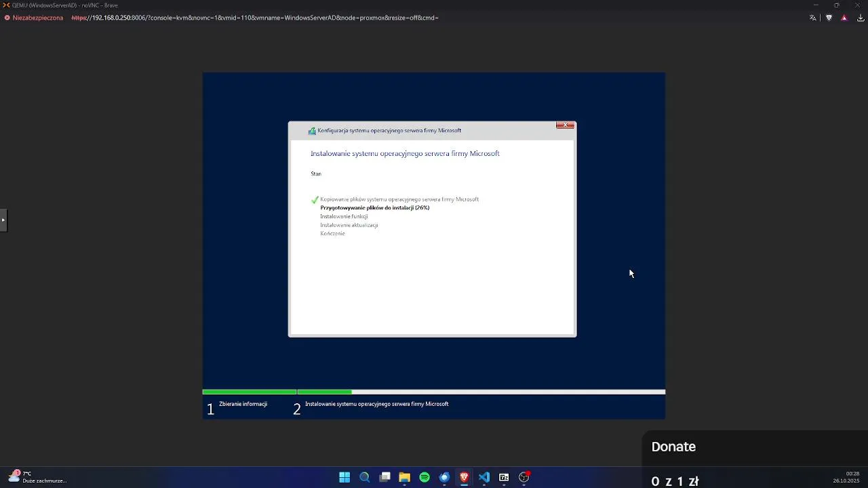Open File Explorer from taskbar
868x488 pixels.
coord(404,477)
